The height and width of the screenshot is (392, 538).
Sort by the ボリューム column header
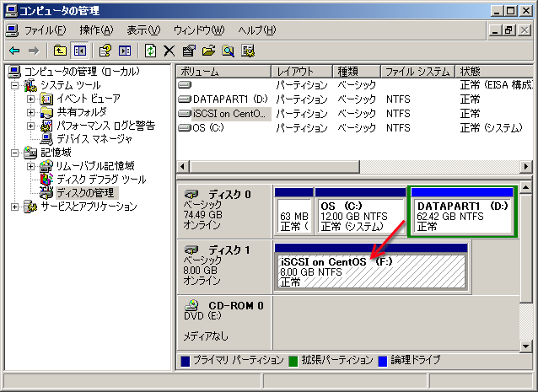(223, 72)
